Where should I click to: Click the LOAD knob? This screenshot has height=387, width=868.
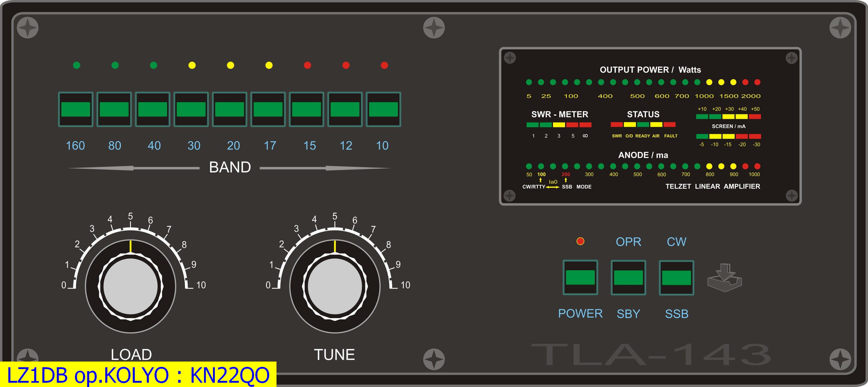(130, 286)
